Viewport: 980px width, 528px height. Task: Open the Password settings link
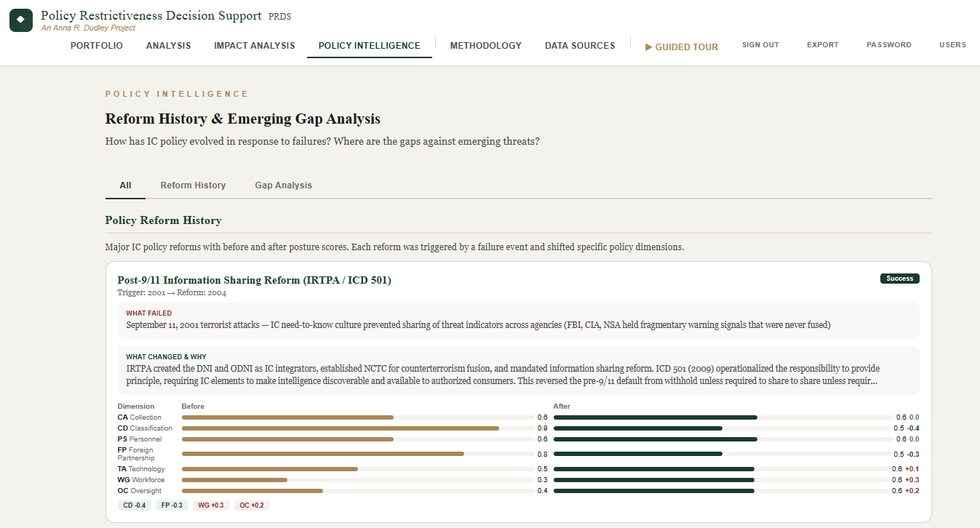click(888, 44)
